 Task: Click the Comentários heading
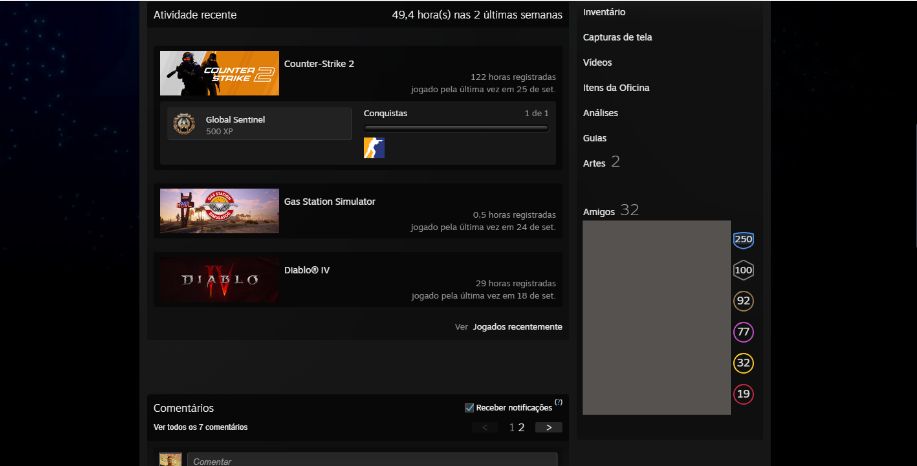tap(183, 408)
